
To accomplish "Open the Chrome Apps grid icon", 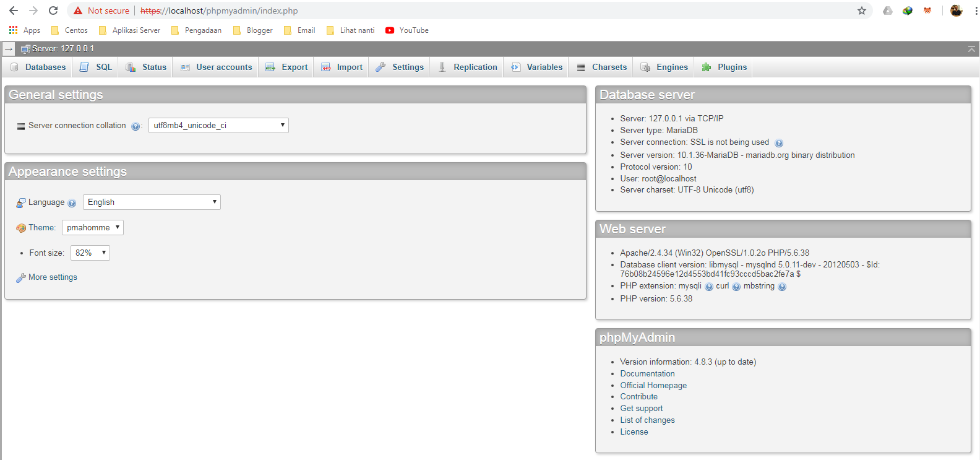I will [x=13, y=30].
